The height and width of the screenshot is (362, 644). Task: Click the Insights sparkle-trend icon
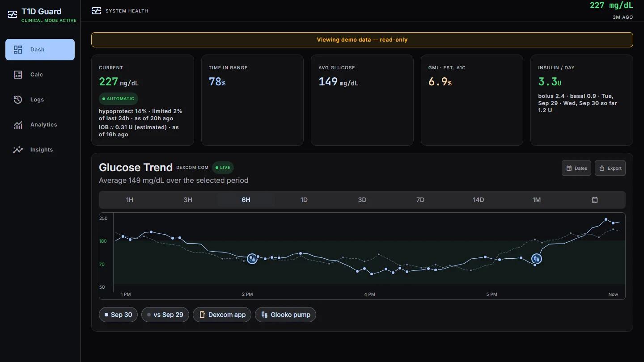coord(18,150)
